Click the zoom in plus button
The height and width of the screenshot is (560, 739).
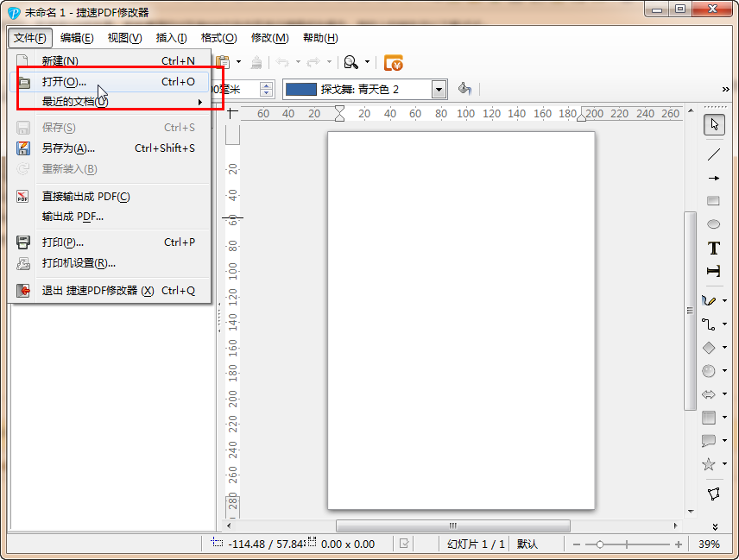679,544
